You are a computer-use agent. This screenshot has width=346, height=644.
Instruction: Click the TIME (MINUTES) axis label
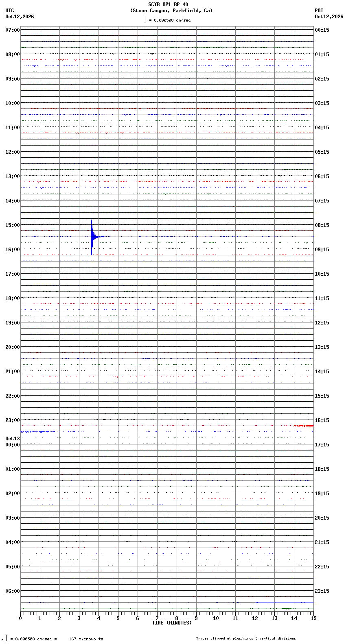point(172,623)
